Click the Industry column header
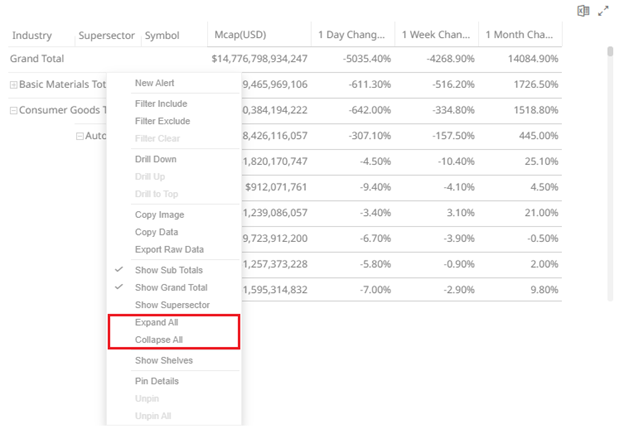This screenshot has height=429, width=624. pos(32,35)
